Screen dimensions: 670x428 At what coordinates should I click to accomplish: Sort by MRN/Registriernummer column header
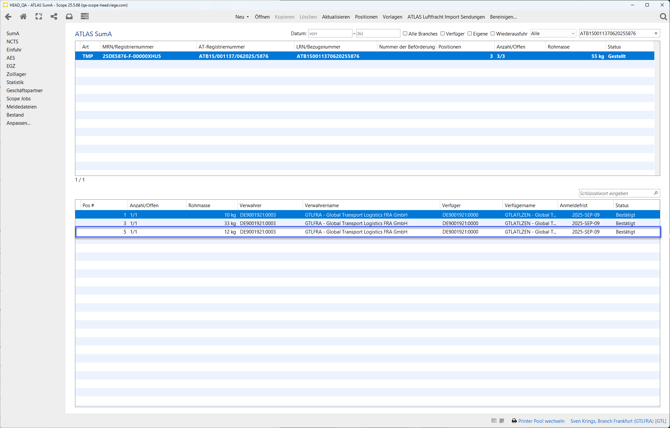point(148,47)
